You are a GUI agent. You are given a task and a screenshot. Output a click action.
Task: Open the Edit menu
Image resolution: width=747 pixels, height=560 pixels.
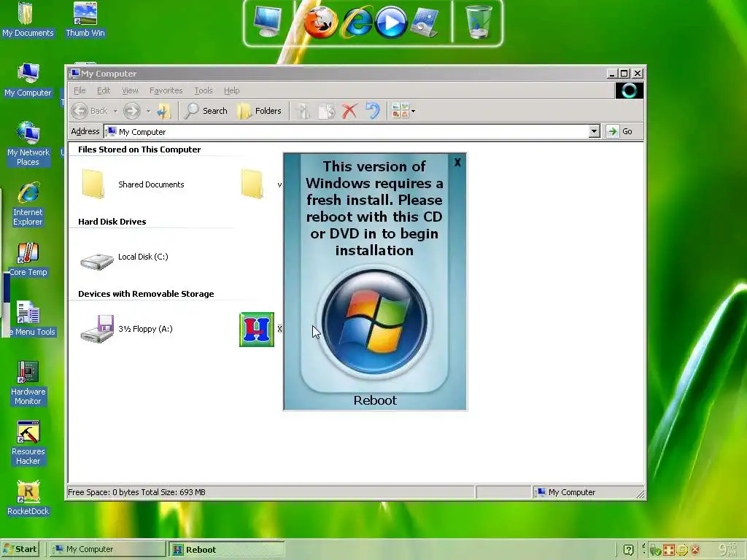point(104,90)
